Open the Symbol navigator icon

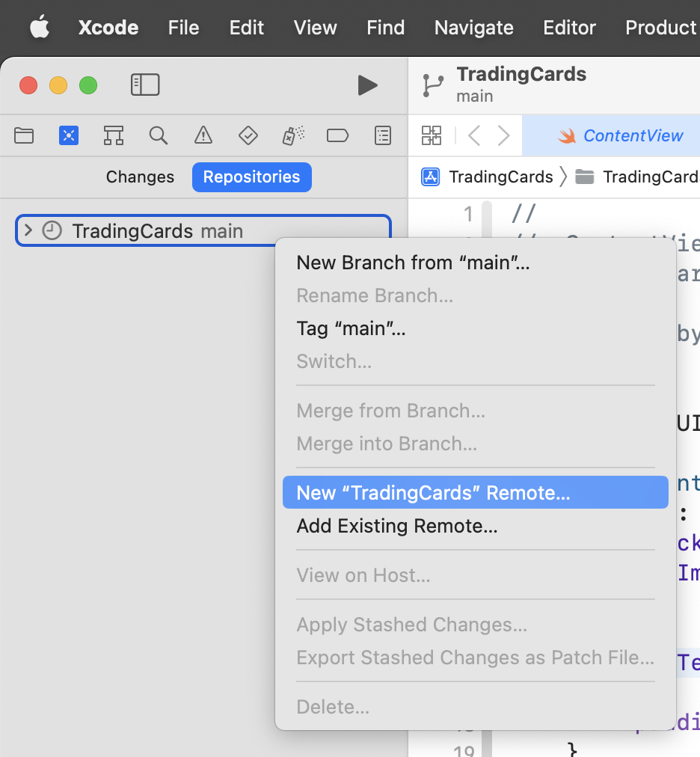(x=114, y=135)
